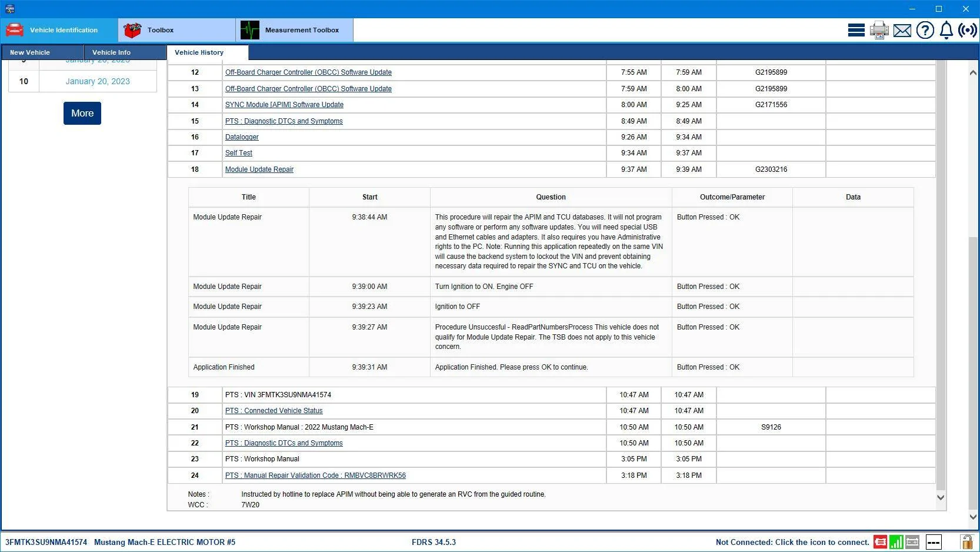Select the Vehicle Info tab

tap(125, 52)
